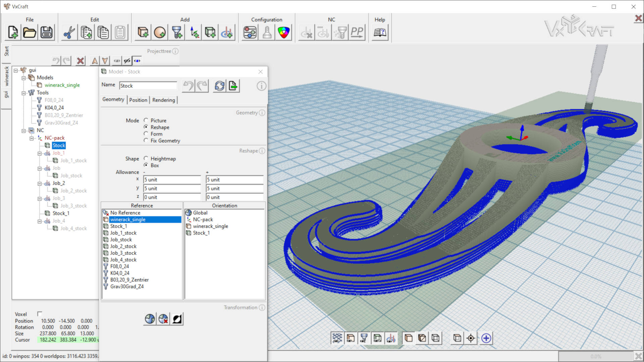
Task: Open the Edit menu
Action: click(x=95, y=19)
